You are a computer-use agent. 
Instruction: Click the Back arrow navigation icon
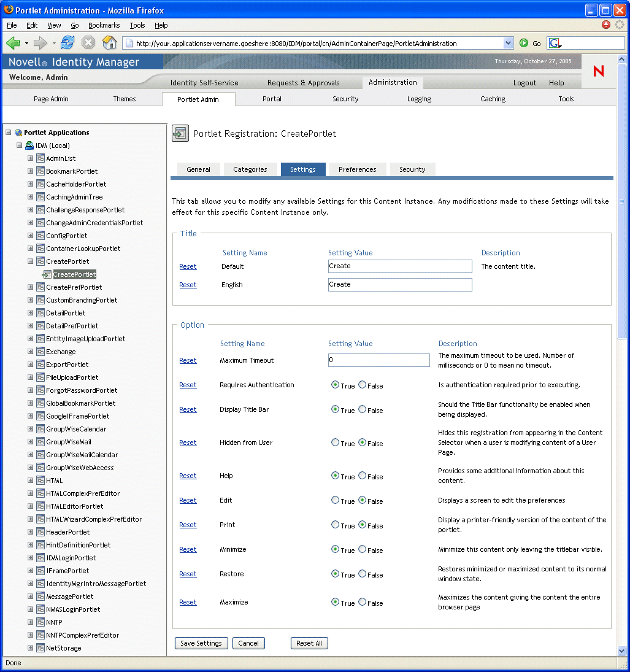click(x=13, y=43)
